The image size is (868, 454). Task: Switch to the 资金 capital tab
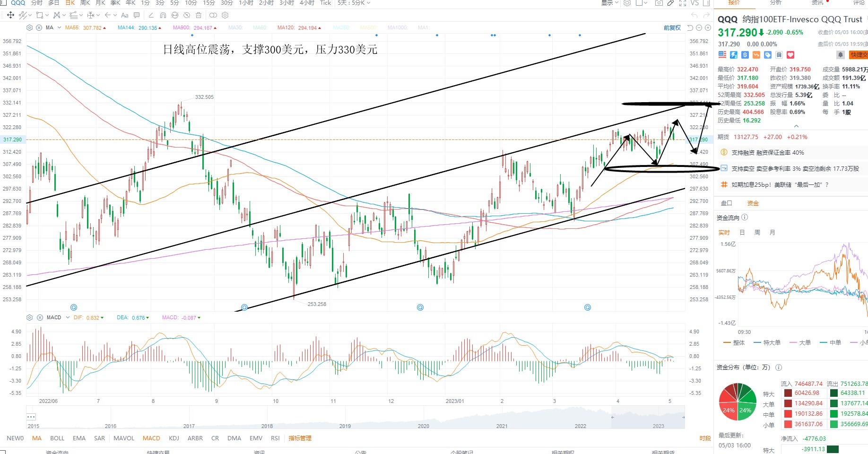tap(753, 203)
